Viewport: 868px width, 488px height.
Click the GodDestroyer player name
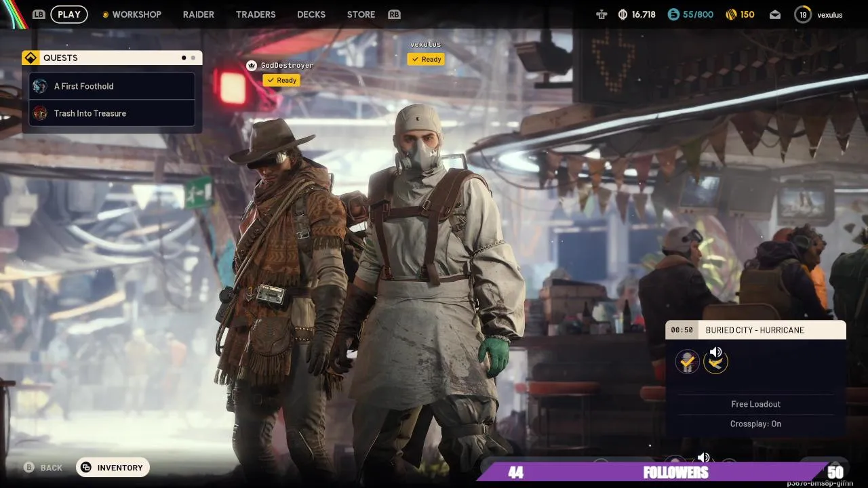tap(288, 65)
